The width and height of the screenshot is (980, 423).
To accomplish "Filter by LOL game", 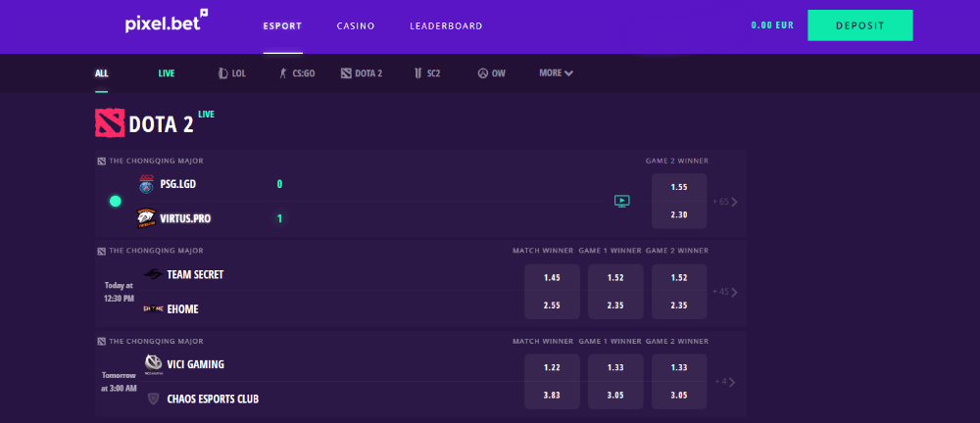I will click(232, 73).
